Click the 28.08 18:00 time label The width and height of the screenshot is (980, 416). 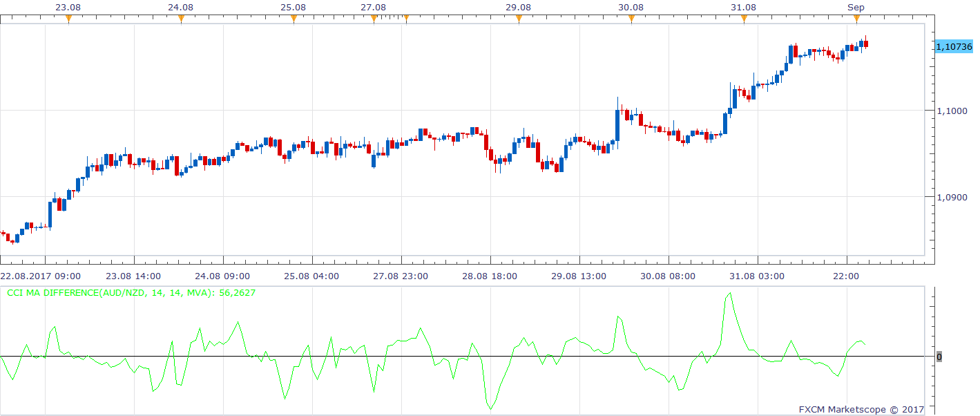(491, 276)
